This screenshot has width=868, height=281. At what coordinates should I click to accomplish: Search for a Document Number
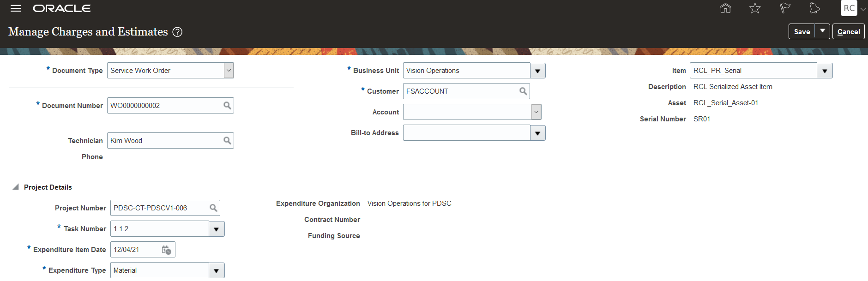click(227, 106)
